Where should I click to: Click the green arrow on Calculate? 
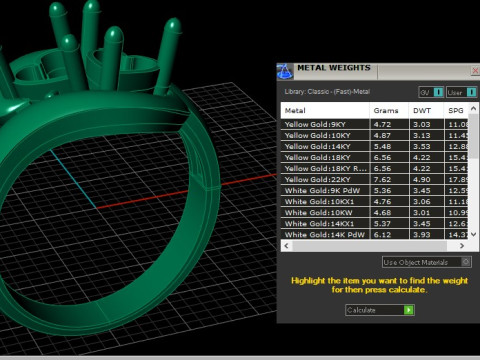tap(409, 310)
